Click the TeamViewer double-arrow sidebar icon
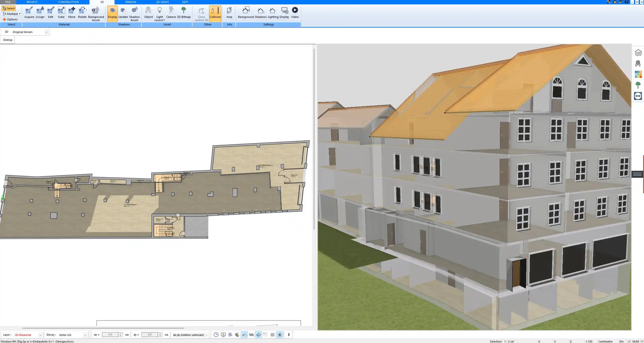The height and width of the screenshot is (343, 644). pyautogui.click(x=638, y=96)
